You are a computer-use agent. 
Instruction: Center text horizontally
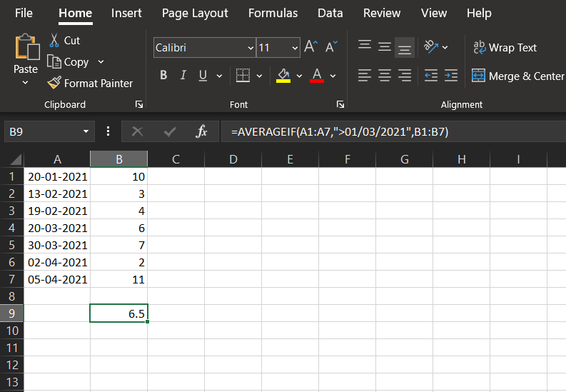pyautogui.click(x=385, y=76)
